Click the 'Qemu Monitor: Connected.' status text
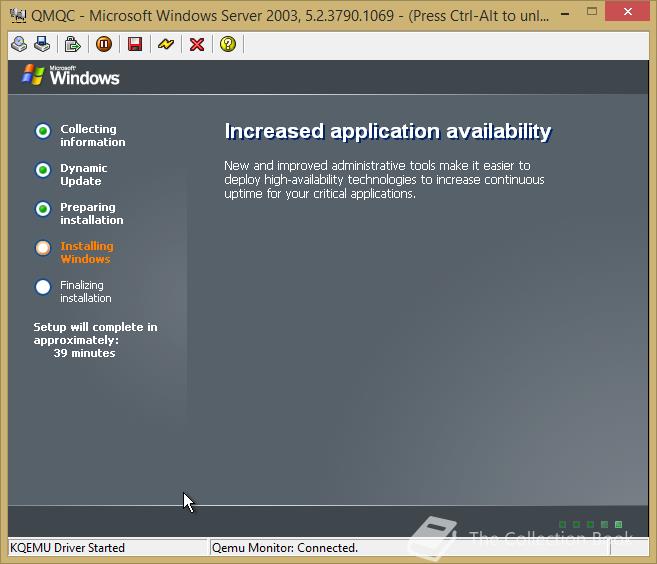657x564 pixels. tap(285, 548)
